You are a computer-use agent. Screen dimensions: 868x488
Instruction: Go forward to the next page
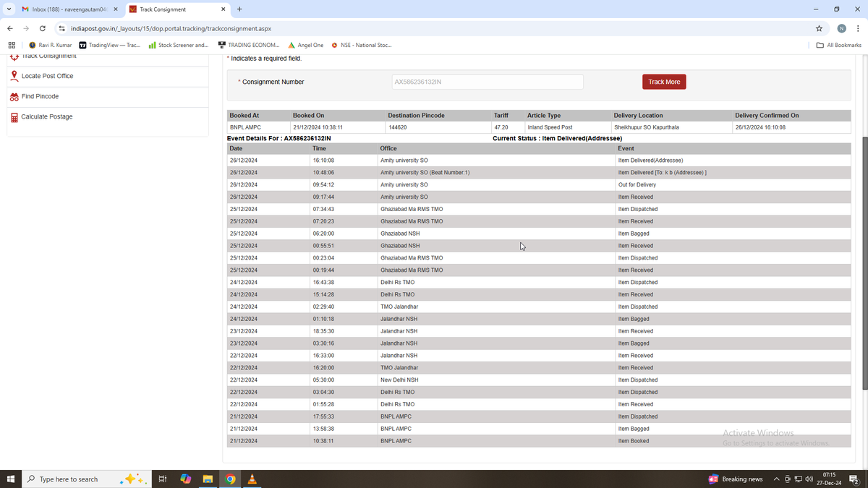(x=26, y=28)
